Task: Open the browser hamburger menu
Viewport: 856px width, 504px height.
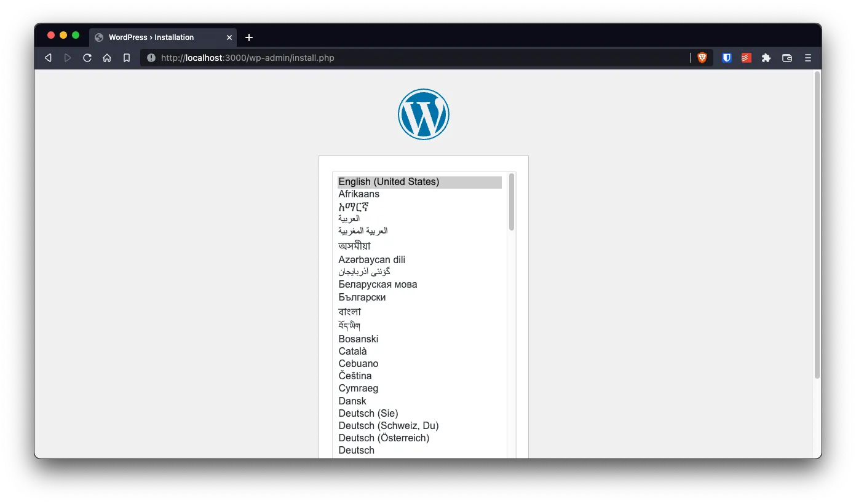Action: pyautogui.click(x=808, y=58)
